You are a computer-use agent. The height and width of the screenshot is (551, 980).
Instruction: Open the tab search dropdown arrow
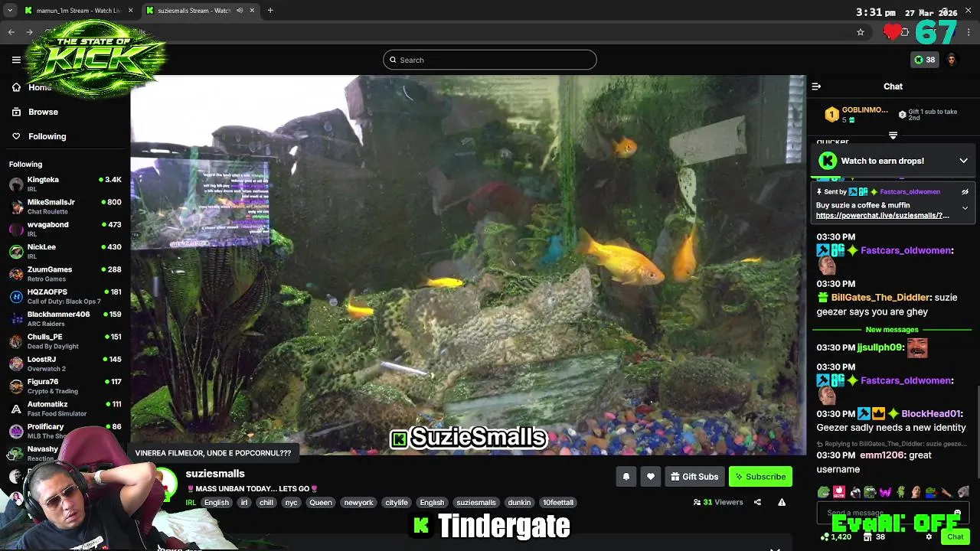point(10,11)
